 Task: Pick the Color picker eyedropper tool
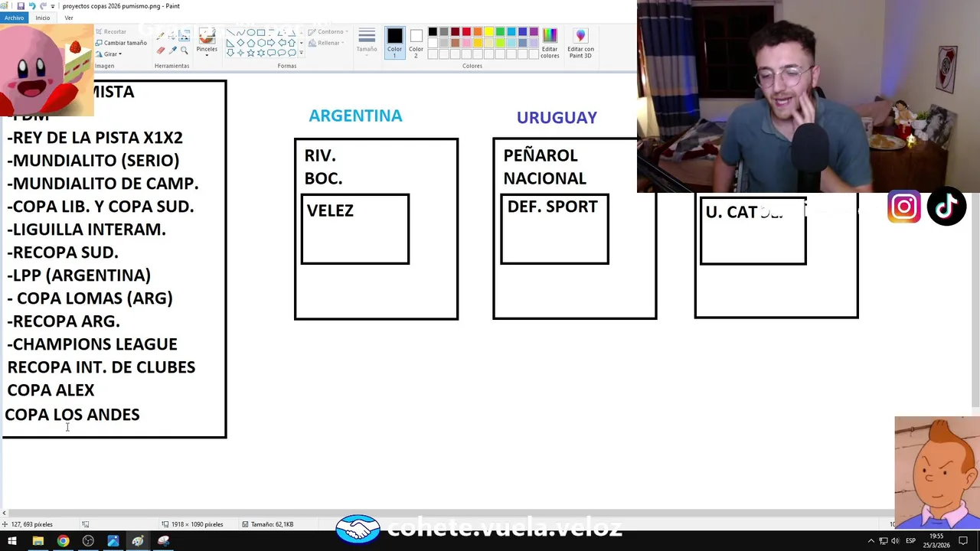tap(172, 51)
